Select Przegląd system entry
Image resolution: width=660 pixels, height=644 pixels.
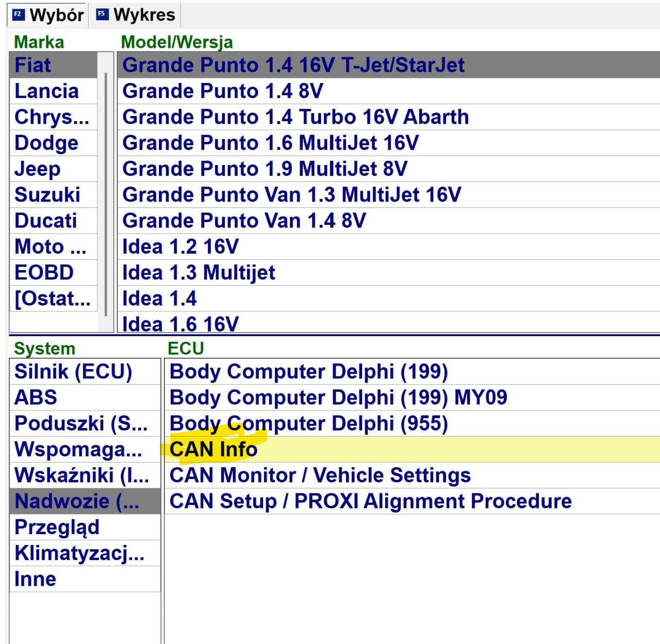tap(57, 527)
